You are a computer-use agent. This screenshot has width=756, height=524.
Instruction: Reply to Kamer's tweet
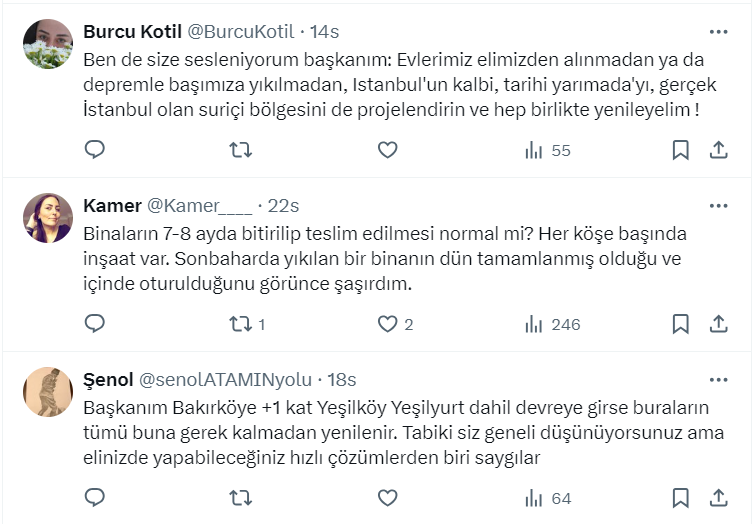click(x=95, y=324)
